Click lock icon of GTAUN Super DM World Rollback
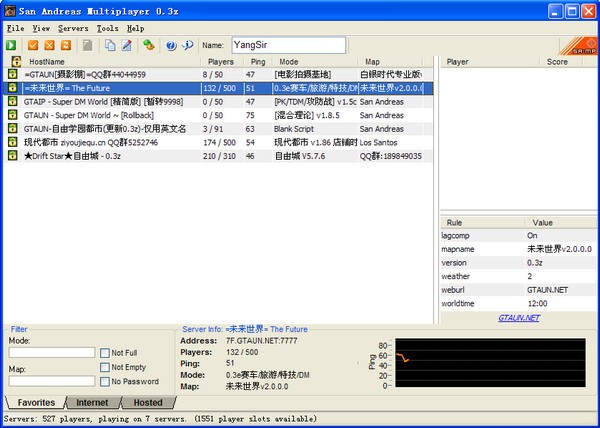Screen dimensions: 600x428 pos(13,115)
